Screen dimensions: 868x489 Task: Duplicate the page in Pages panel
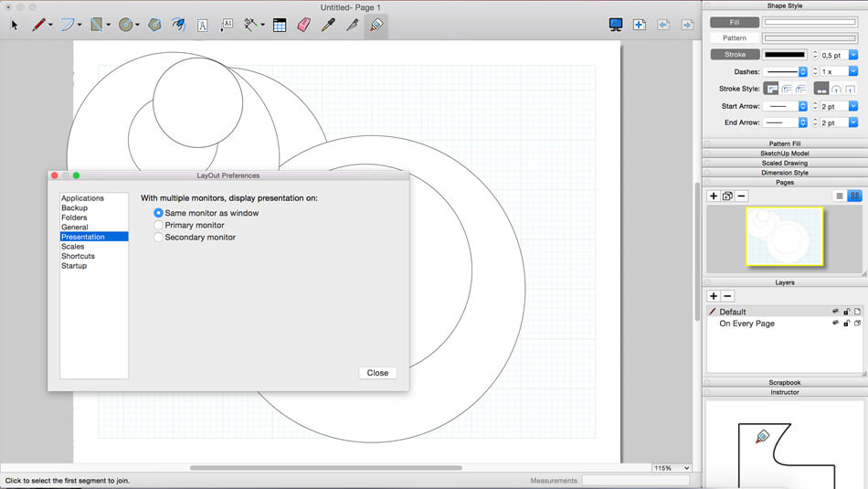pyautogui.click(x=727, y=197)
